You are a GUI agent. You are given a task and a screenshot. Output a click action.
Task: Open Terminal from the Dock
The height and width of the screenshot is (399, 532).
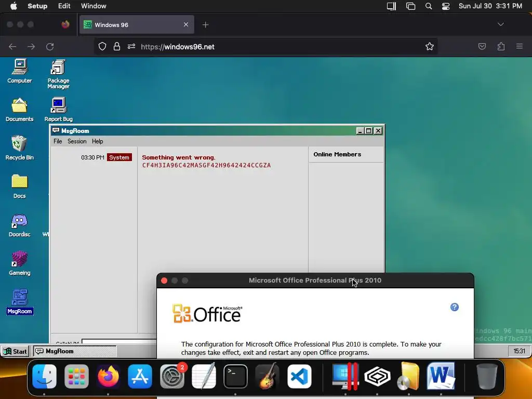pos(235,376)
